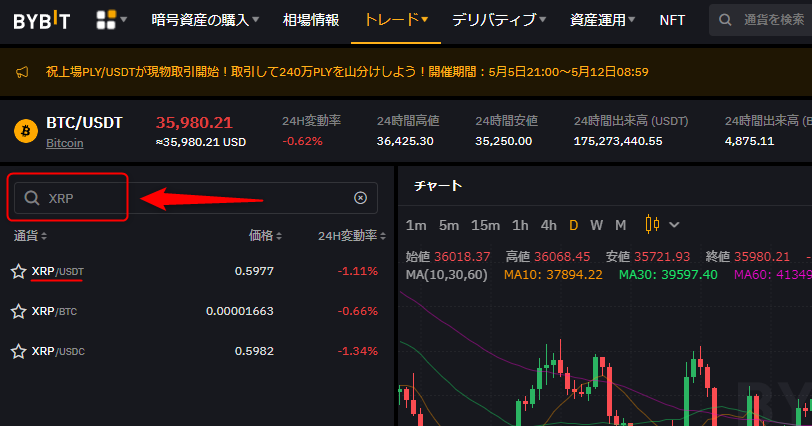Select the XRP/USDC pair

pos(58,351)
